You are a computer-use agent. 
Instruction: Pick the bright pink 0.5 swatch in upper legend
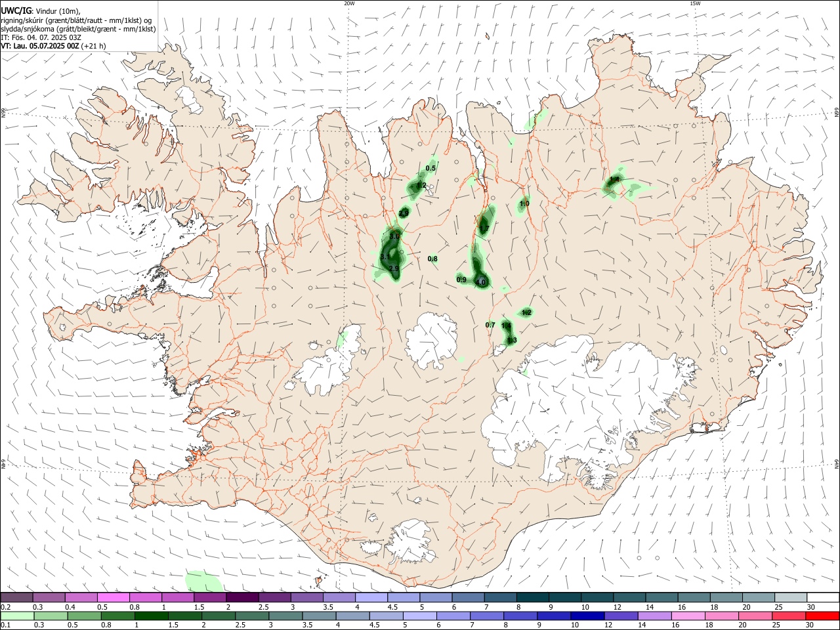tap(114, 598)
